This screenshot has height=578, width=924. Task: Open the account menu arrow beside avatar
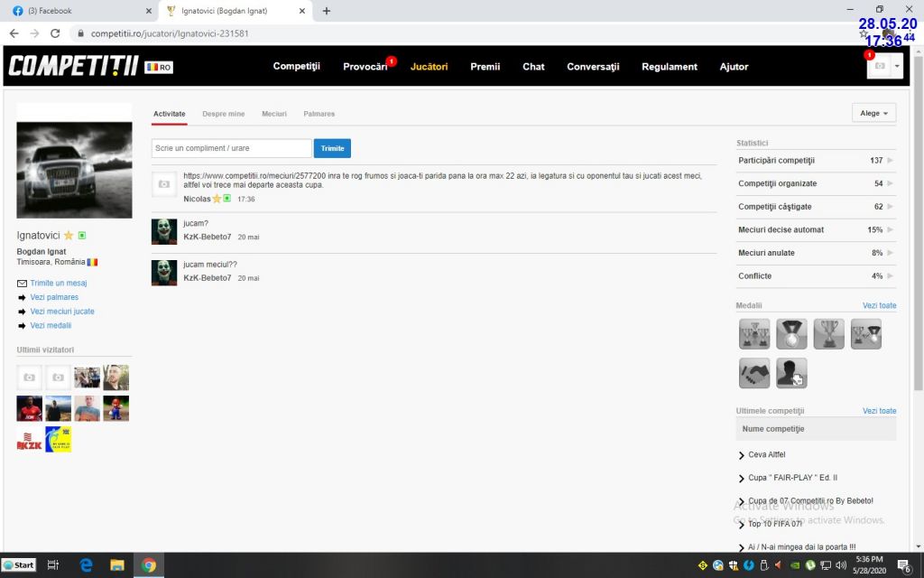tap(896, 67)
